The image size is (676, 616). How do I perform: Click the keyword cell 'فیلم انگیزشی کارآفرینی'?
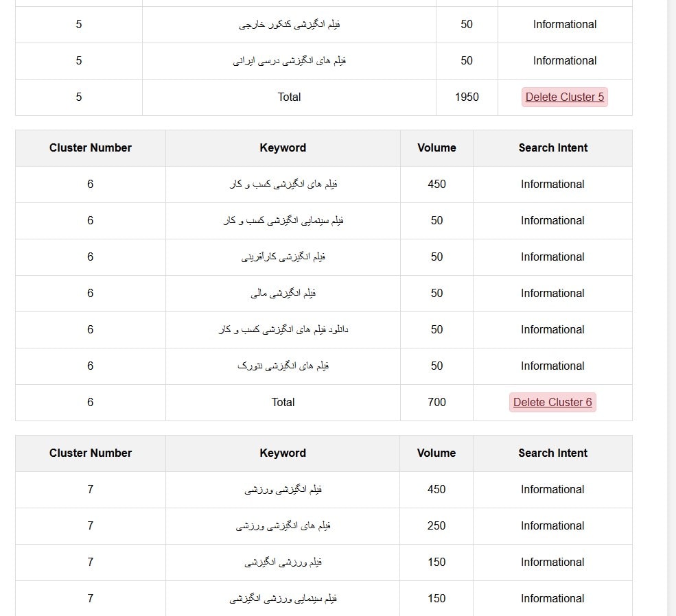[283, 257]
